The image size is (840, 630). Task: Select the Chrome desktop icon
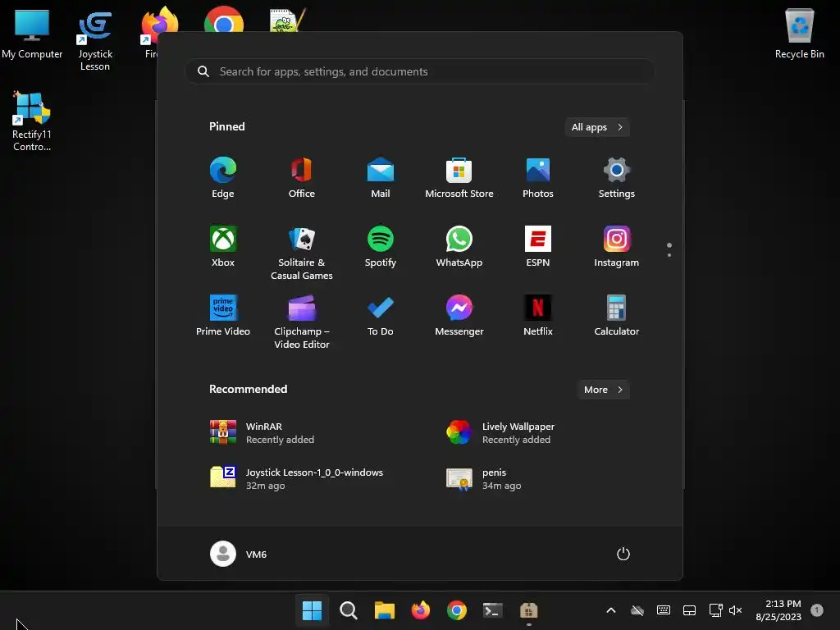[x=224, y=21]
